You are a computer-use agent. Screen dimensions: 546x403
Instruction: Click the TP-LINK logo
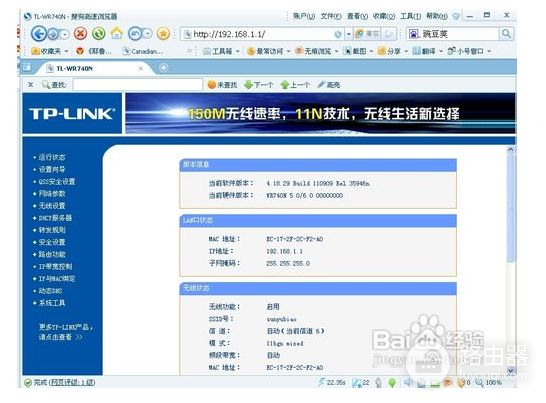[x=72, y=114]
